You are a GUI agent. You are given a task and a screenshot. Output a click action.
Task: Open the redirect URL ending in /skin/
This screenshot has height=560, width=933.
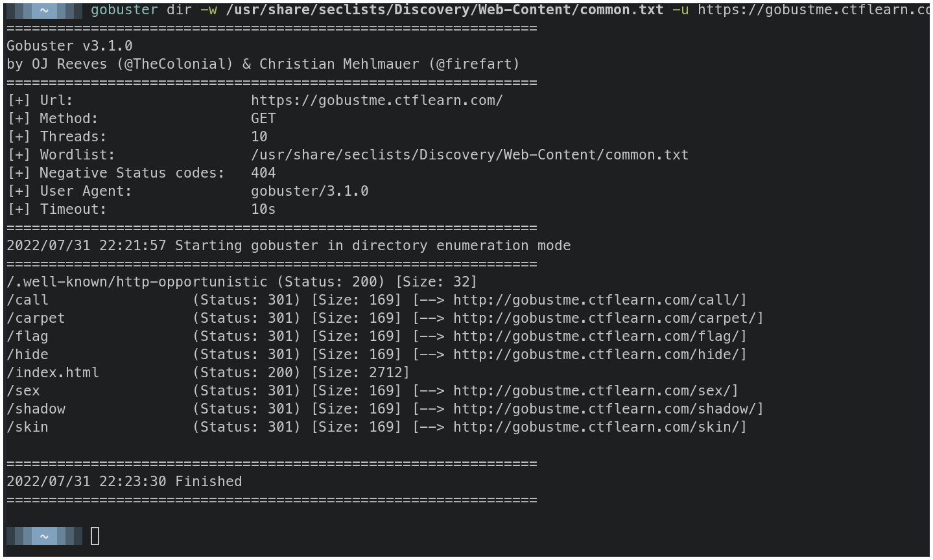tap(599, 427)
